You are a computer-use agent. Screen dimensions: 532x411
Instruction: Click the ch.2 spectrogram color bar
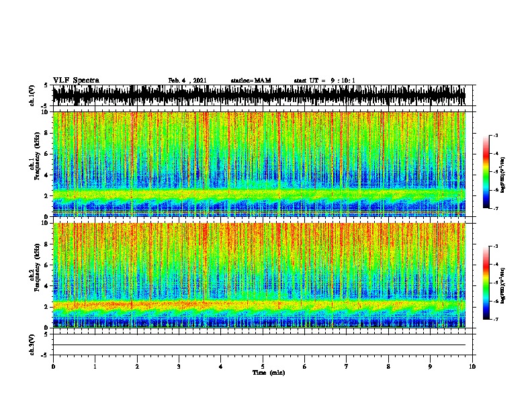click(486, 283)
